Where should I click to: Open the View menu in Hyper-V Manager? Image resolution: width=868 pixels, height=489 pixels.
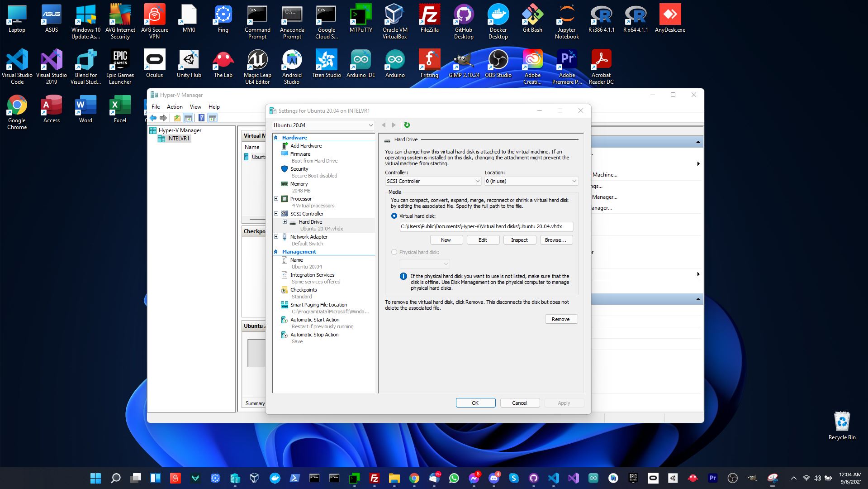click(195, 107)
